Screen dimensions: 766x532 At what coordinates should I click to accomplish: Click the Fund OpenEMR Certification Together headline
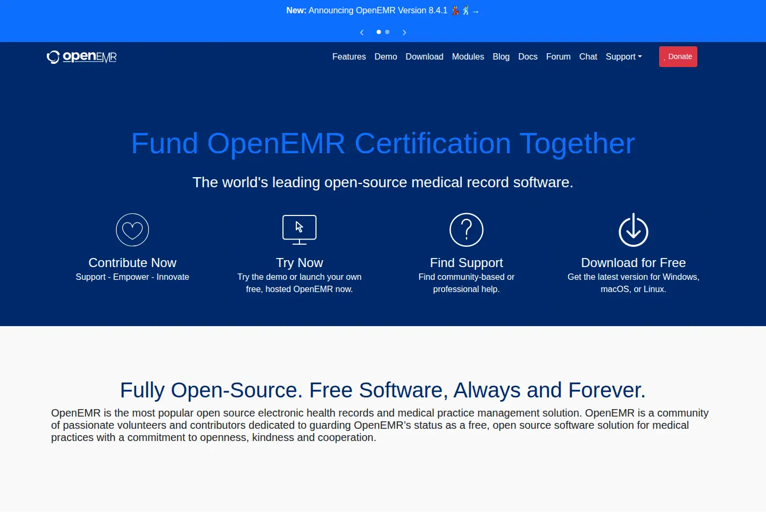click(383, 144)
